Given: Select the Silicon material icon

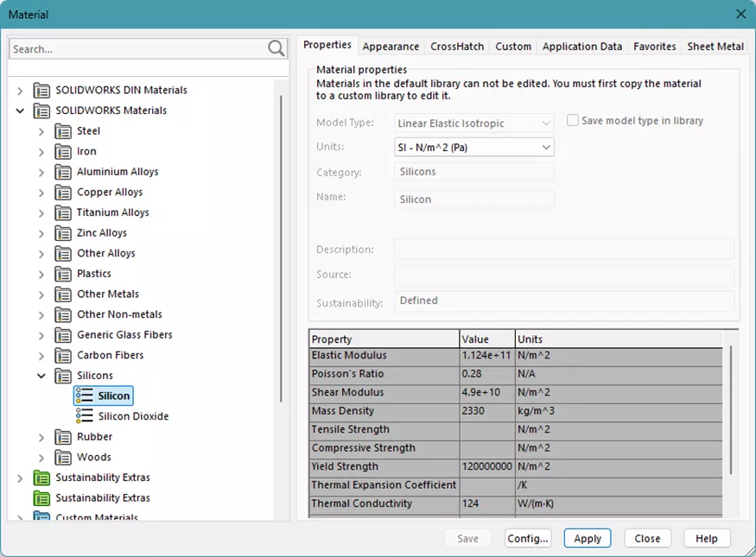Looking at the screenshot, I should pos(86,396).
